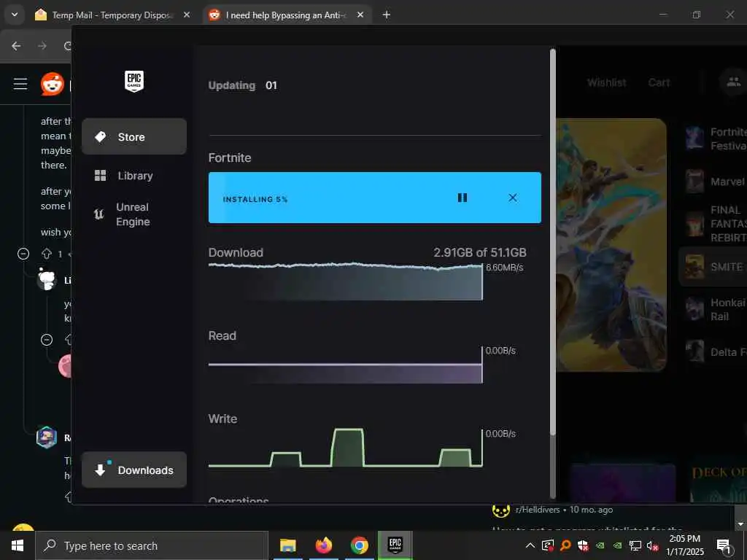This screenshot has width=747, height=560.
Task: Pause the Fortnite installation
Action: pos(462,198)
